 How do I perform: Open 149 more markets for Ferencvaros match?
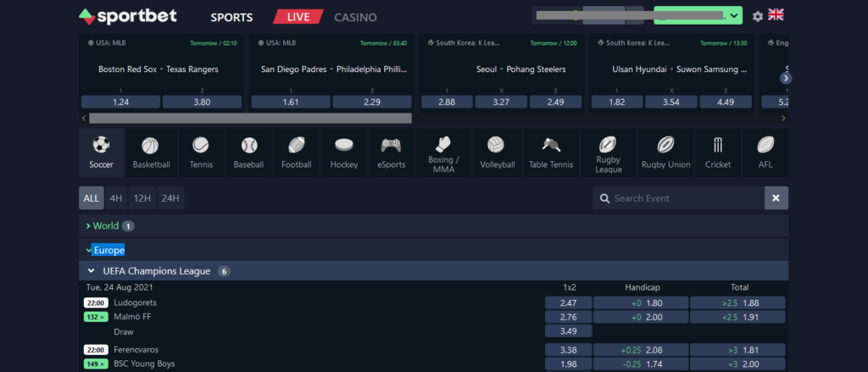[x=96, y=364]
